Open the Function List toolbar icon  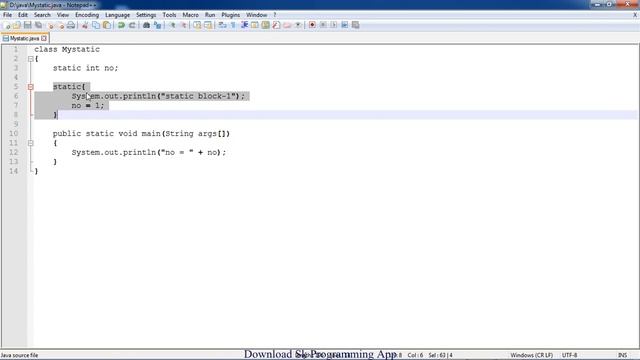pos(276,25)
